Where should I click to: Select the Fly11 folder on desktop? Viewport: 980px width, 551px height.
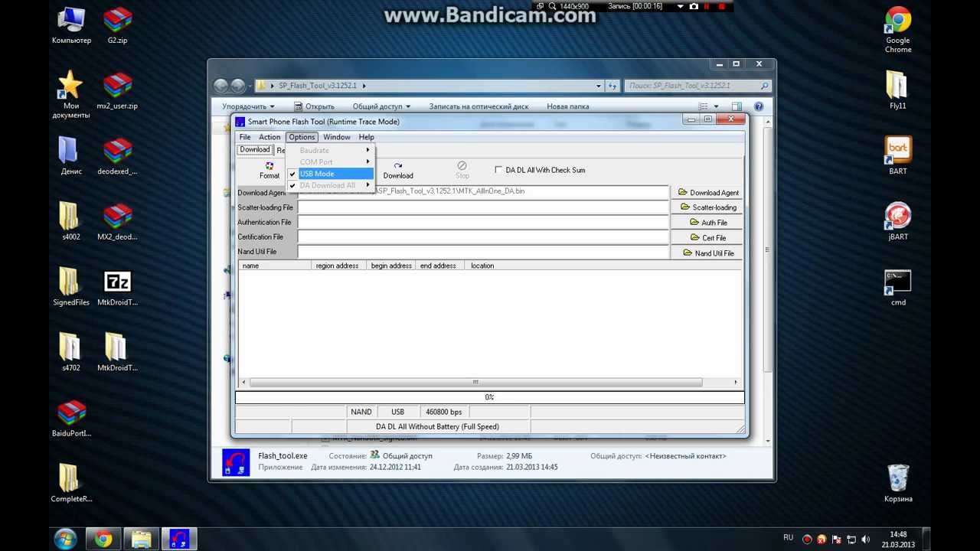[x=898, y=90]
